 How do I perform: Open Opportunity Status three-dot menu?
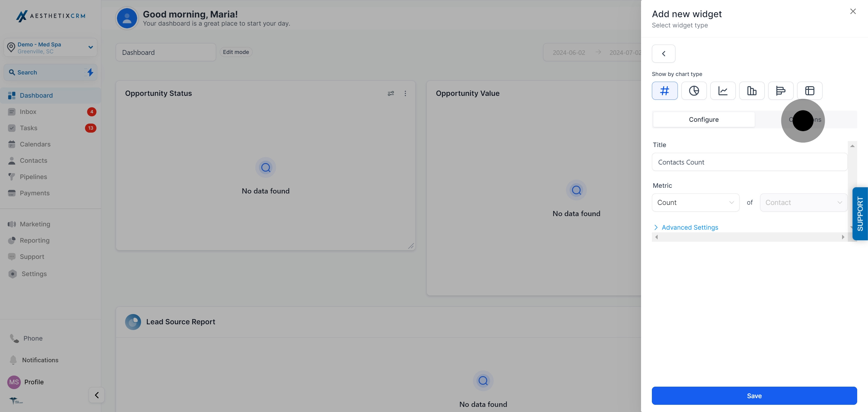coord(405,93)
